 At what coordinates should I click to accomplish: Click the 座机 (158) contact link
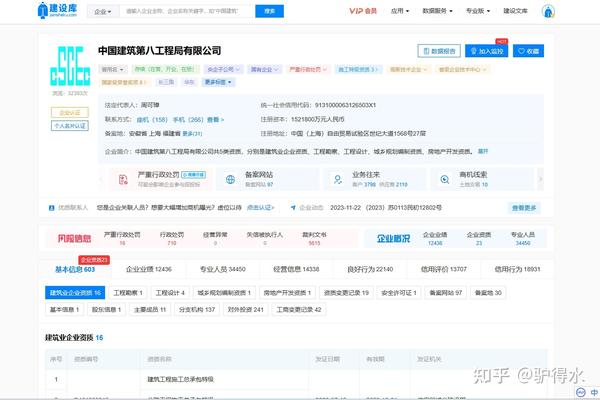click(x=152, y=120)
